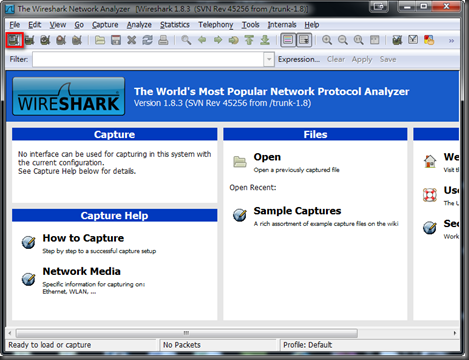Click the scrollbar right arrow

pyautogui.click(x=455, y=333)
